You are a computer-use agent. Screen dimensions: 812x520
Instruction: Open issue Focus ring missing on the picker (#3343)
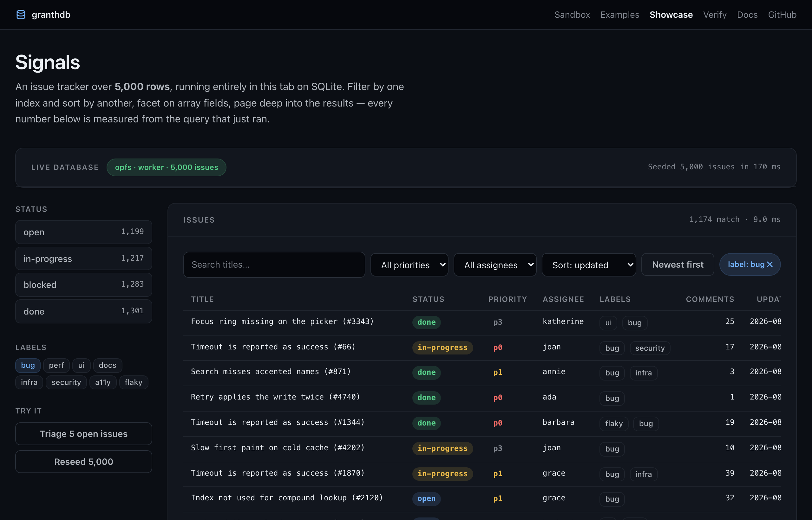coord(282,322)
